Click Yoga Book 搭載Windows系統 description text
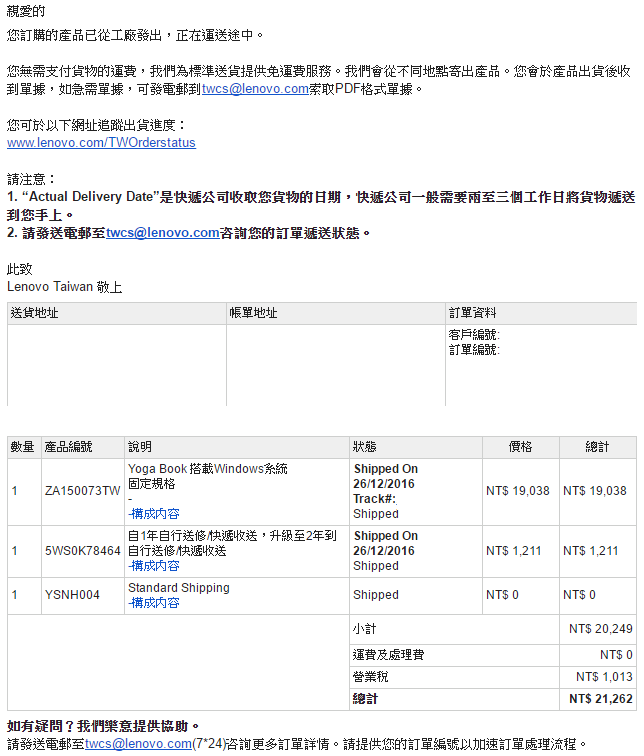This screenshot has height=756, width=644. [208, 469]
